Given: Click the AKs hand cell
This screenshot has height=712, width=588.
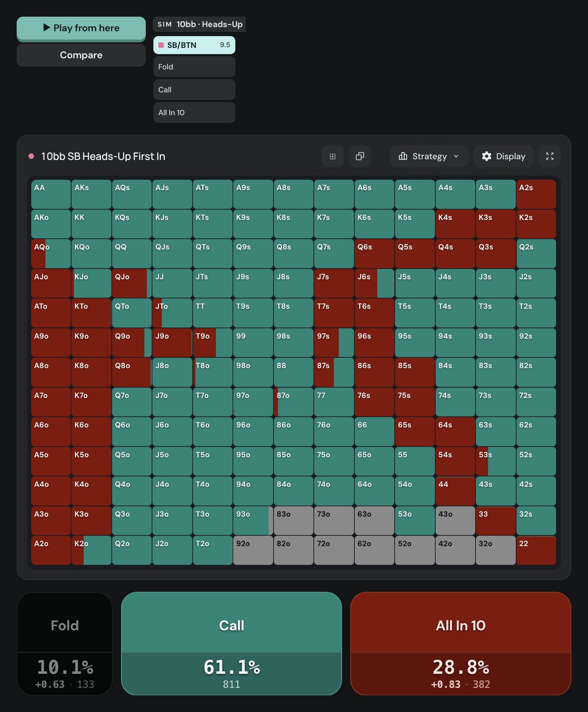Looking at the screenshot, I should [x=91, y=194].
